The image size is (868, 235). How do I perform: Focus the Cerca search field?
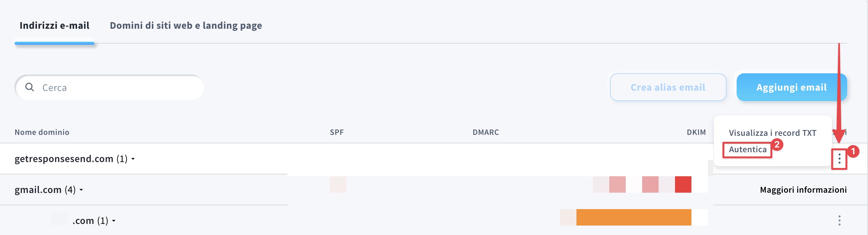[118, 88]
